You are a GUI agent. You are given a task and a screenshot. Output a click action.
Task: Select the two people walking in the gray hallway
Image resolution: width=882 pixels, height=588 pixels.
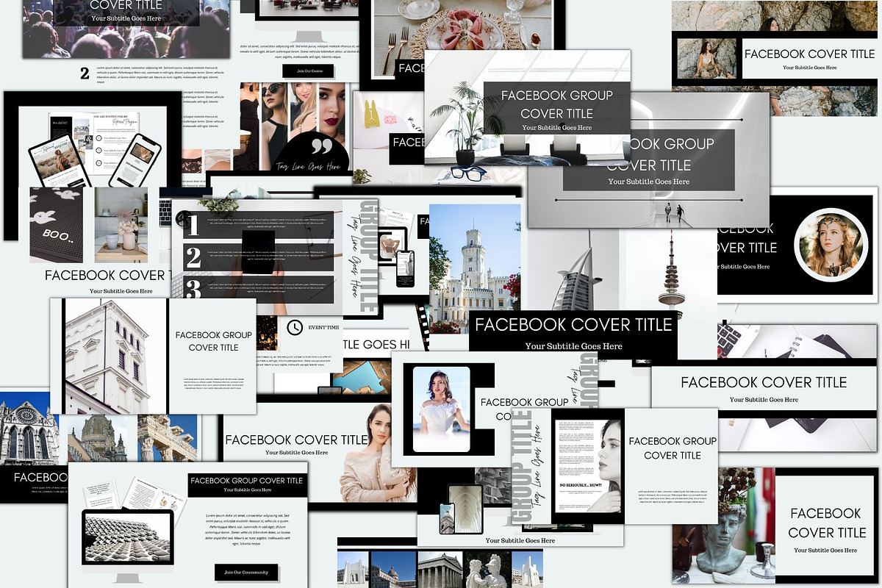(x=674, y=213)
